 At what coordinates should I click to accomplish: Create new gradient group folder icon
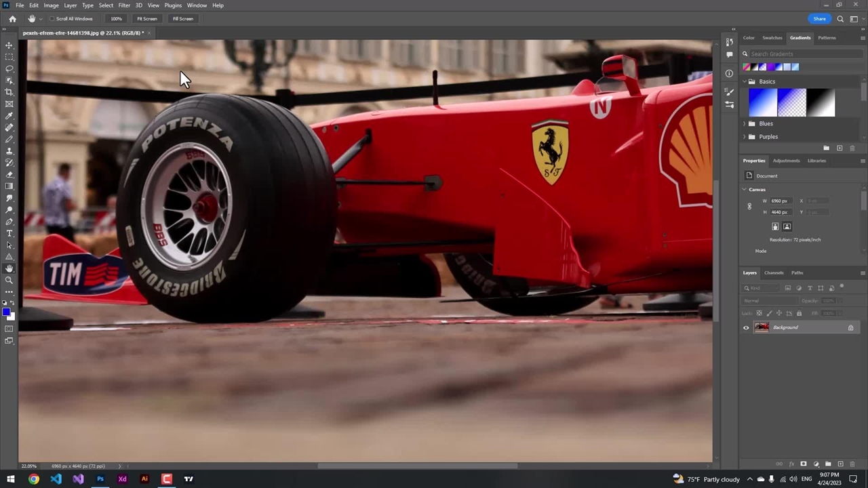[826, 148]
